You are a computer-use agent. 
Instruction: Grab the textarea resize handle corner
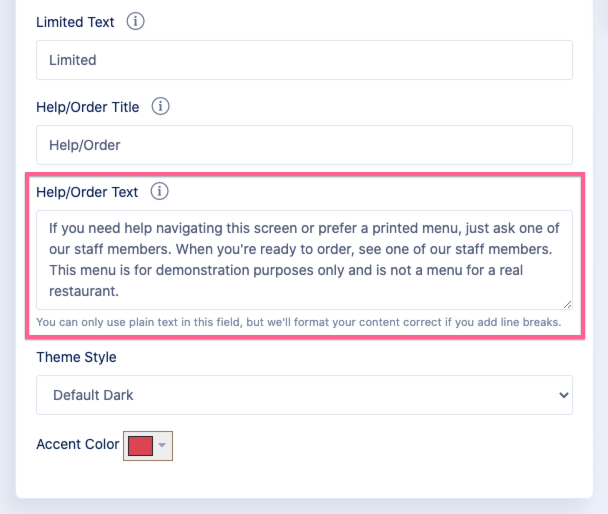[566, 303]
